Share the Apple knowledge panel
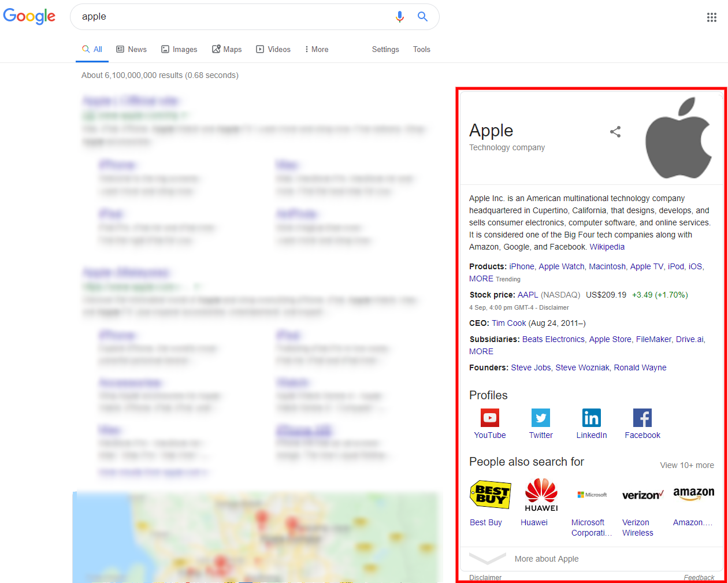Screen dimensions: 728x583 [615, 132]
